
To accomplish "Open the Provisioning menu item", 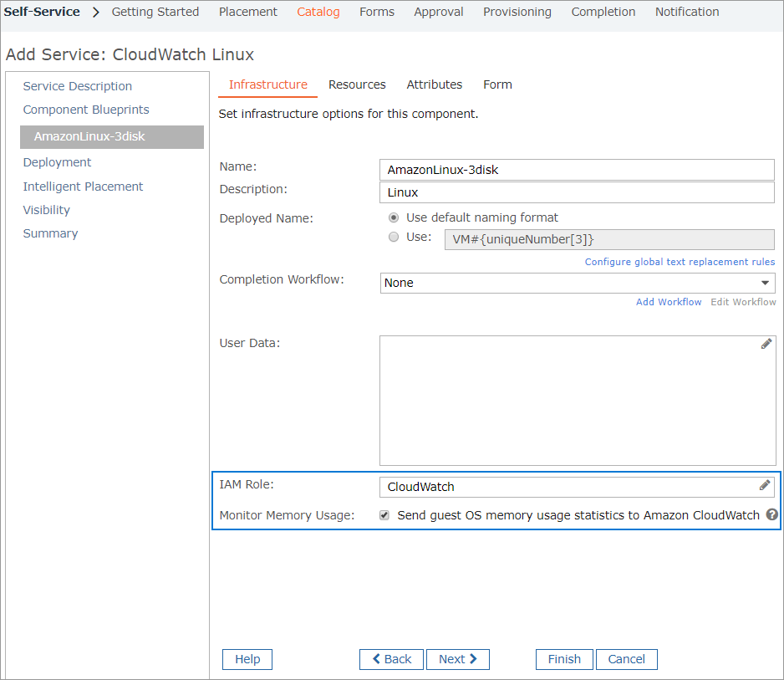I will (x=517, y=12).
